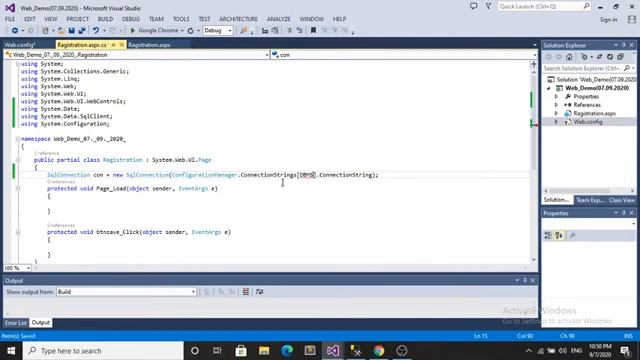Click the comment out lines icon
Screen dimensions: 640x360
pos(289,31)
